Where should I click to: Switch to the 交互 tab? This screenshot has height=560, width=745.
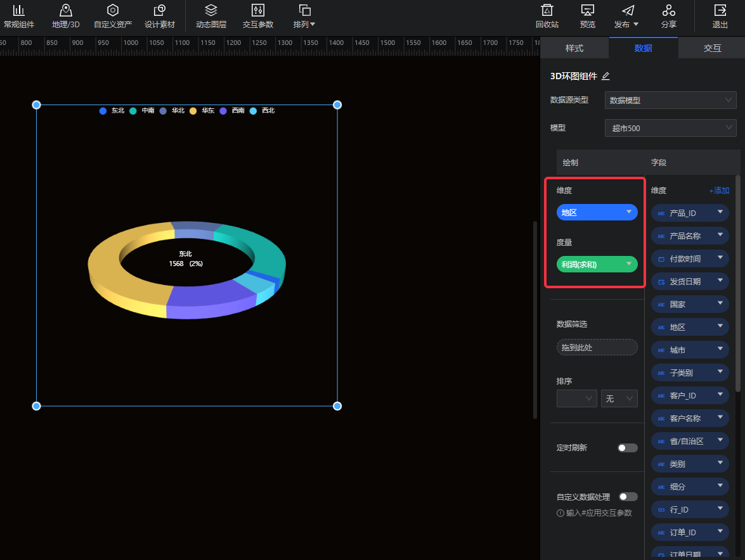point(712,48)
